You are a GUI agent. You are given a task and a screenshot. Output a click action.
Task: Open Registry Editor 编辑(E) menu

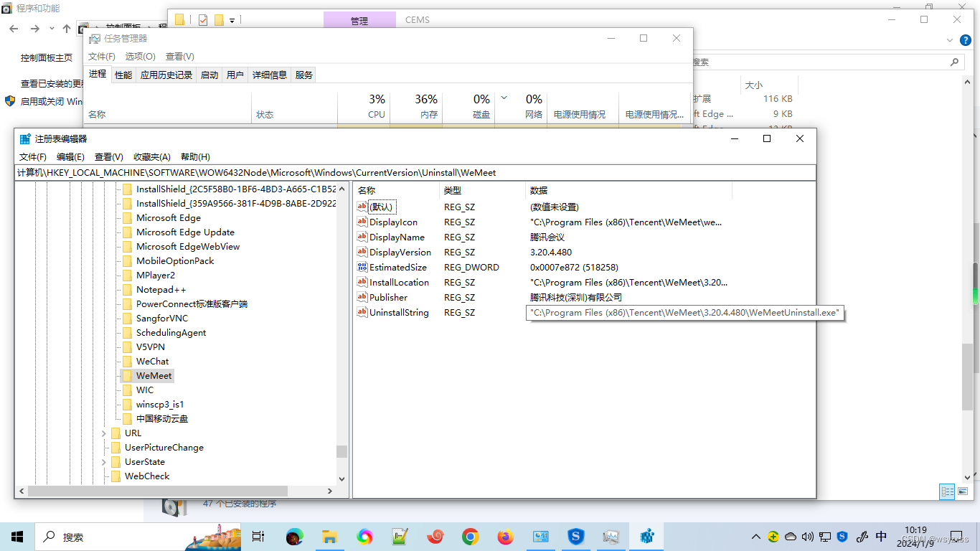click(70, 156)
